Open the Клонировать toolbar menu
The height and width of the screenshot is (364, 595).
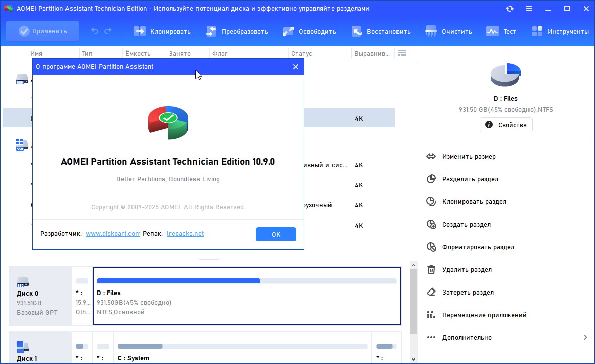coord(162,32)
